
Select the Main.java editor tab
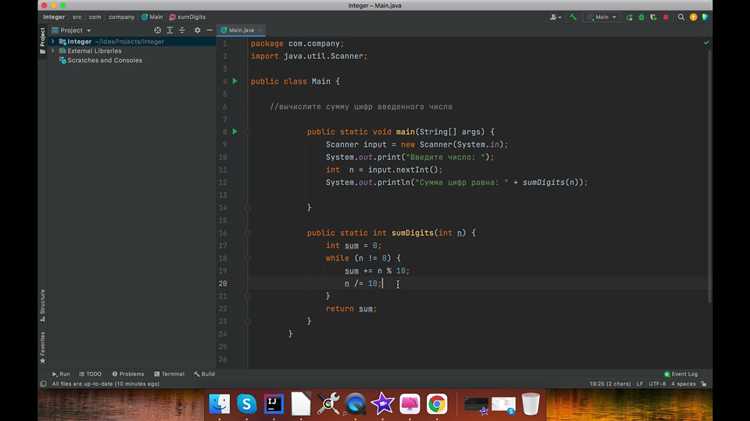click(x=241, y=31)
